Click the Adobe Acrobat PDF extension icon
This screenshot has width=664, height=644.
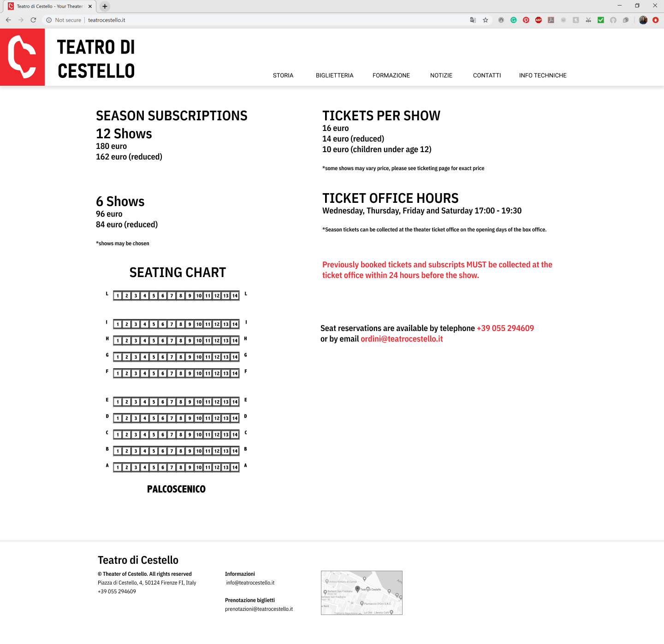551,20
